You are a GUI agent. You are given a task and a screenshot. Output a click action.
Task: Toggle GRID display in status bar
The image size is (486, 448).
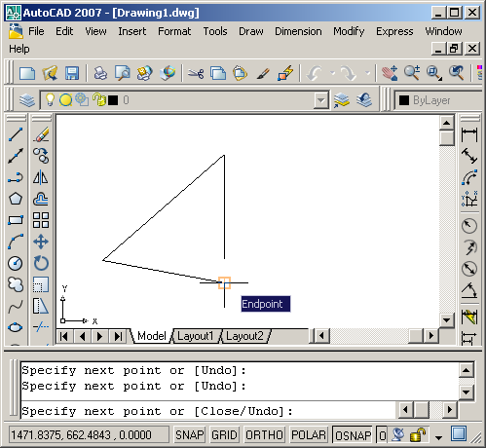[224, 434]
